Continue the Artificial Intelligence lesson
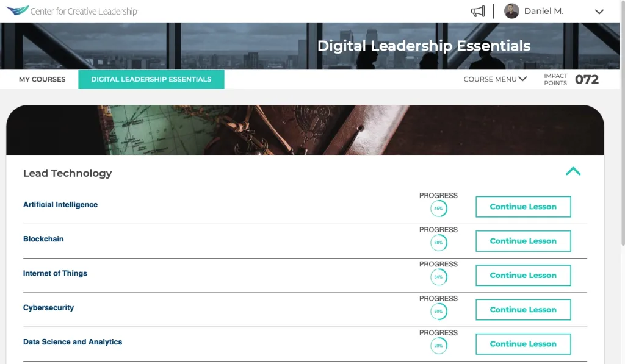Screen dimensions: 625x364 (523, 207)
